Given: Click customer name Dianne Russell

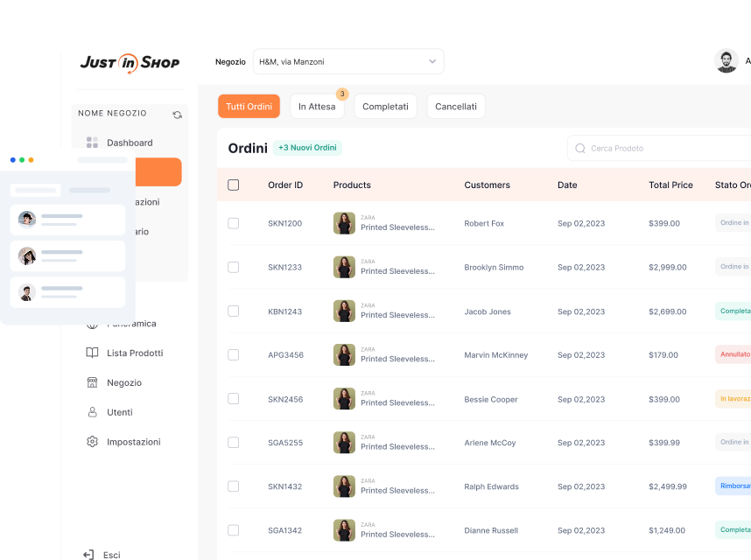Looking at the screenshot, I should tap(491, 530).
